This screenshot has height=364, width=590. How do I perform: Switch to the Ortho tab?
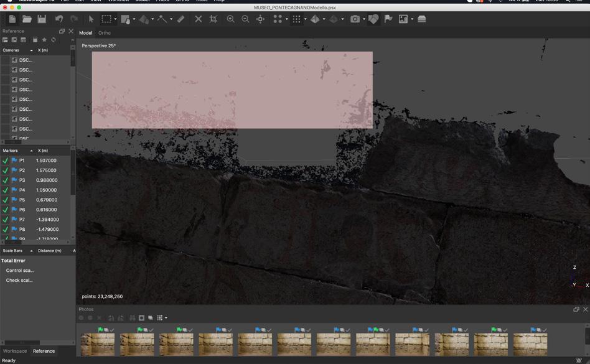click(105, 33)
